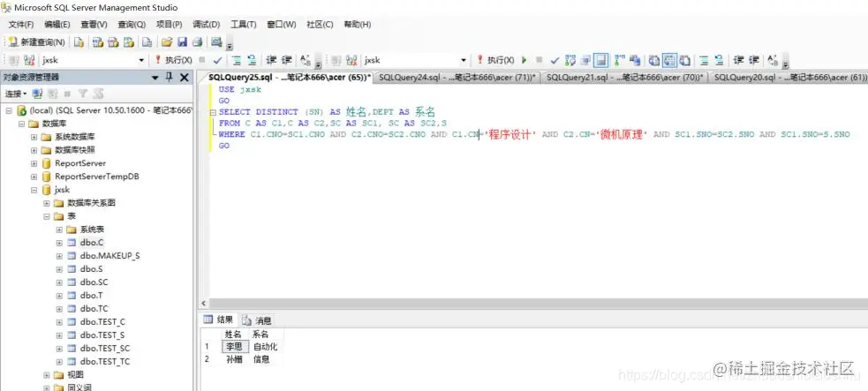Image resolution: width=868 pixels, height=391 pixels.
Task: Click the Filter icon in Object Explorer
Action: (83, 94)
